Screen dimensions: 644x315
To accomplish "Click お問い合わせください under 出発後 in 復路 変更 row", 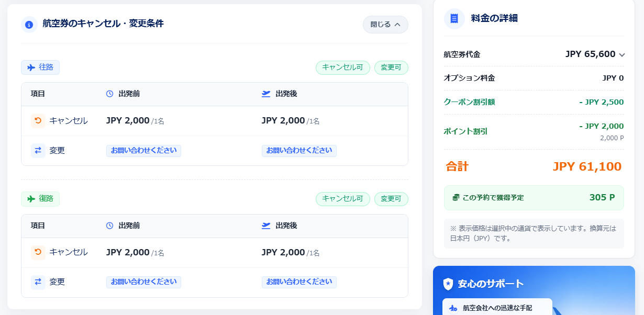I will (299, 282).
